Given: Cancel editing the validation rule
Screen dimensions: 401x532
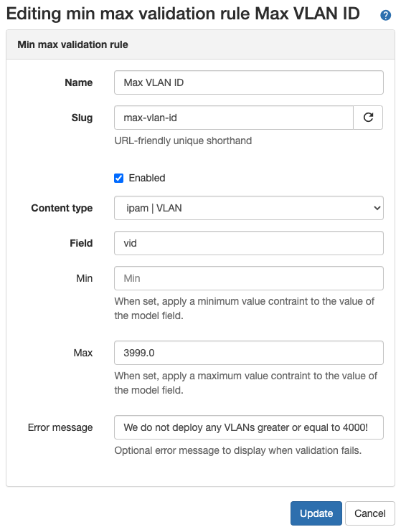Looking at the screenshot, I should (x=369, y=513).
